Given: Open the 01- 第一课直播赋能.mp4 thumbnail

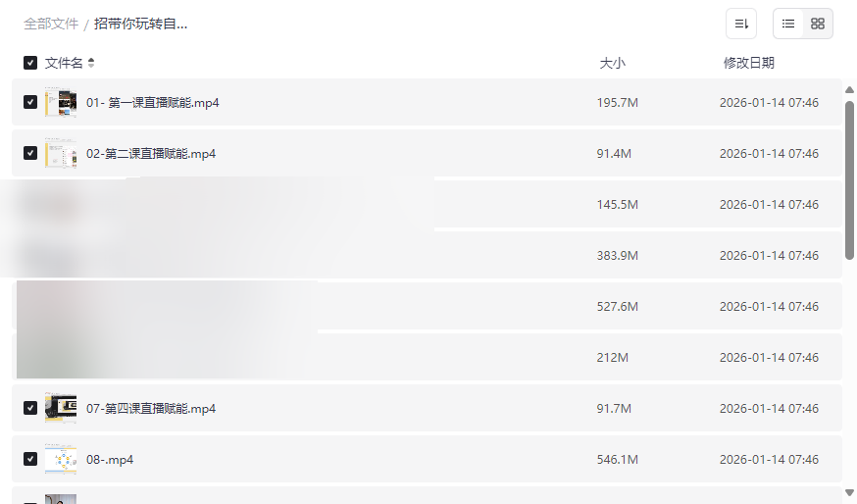Looking at the screenshot, I should tap(61, 102).
